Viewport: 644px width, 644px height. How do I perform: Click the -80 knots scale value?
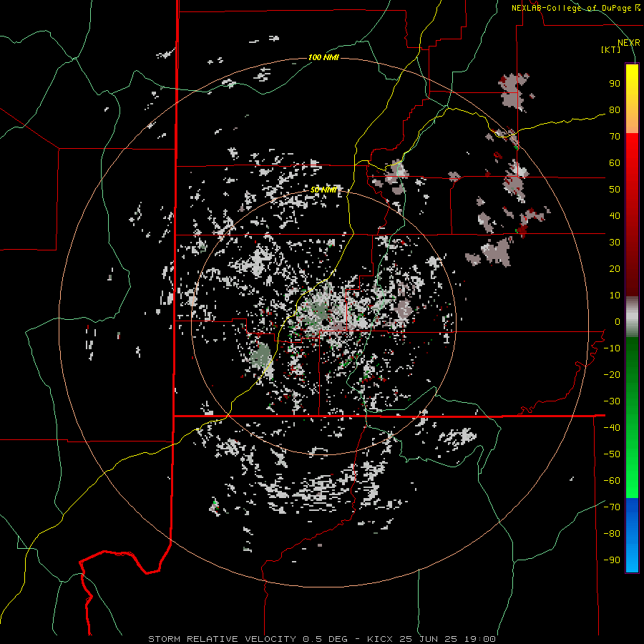coord(612,534)
